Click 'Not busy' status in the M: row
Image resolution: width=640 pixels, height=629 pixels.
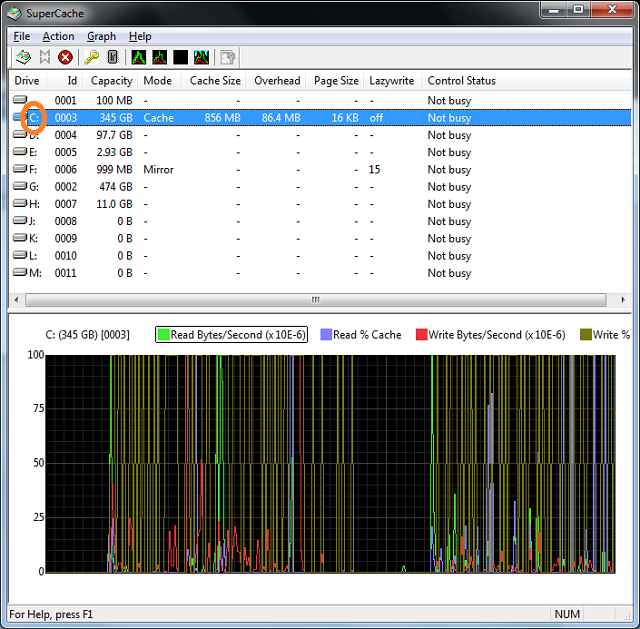click(449, 273)
